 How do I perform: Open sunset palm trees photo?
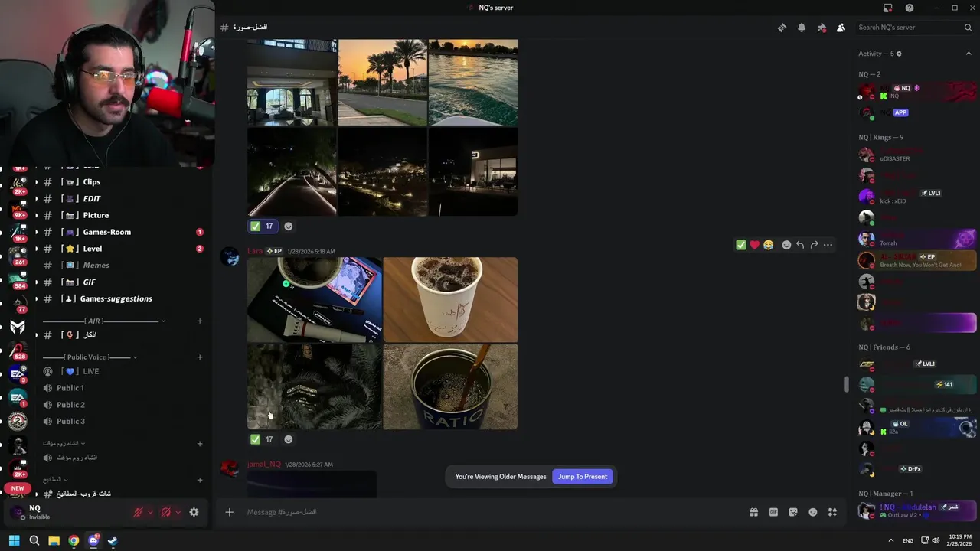[x=382, y=83]
